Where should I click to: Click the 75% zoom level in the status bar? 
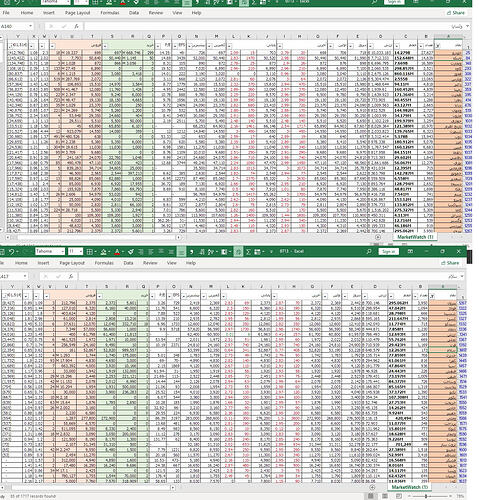[460, 496]
